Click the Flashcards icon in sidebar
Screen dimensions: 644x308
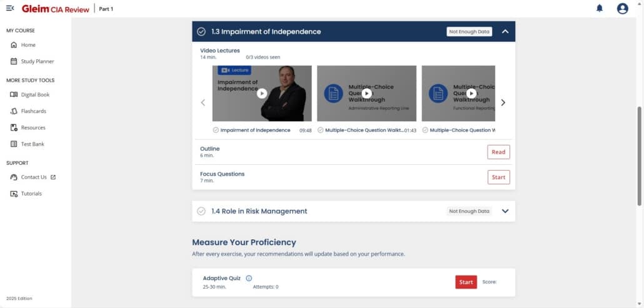pyautogui.click(x=14, y=111)
